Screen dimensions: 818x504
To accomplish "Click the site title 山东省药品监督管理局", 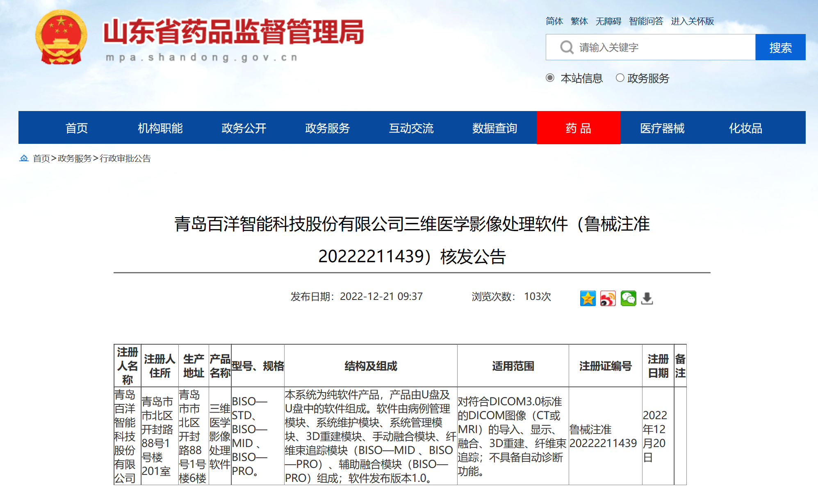I will (x=233, y=32).
